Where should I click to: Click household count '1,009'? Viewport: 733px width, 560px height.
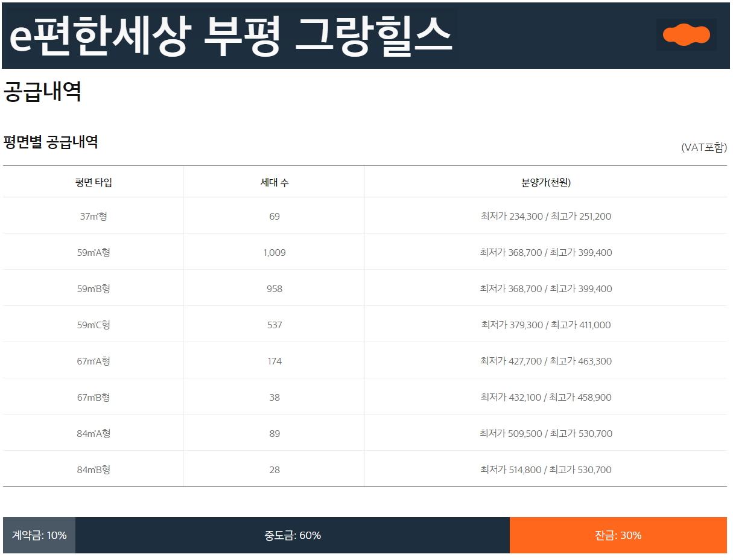(274, 252)
